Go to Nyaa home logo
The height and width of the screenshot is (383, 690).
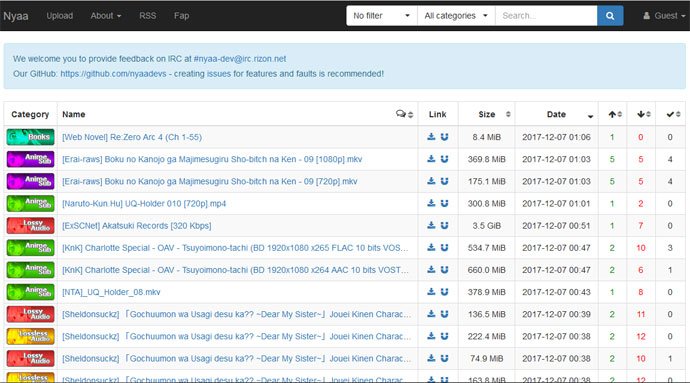(x=16, y=16)
